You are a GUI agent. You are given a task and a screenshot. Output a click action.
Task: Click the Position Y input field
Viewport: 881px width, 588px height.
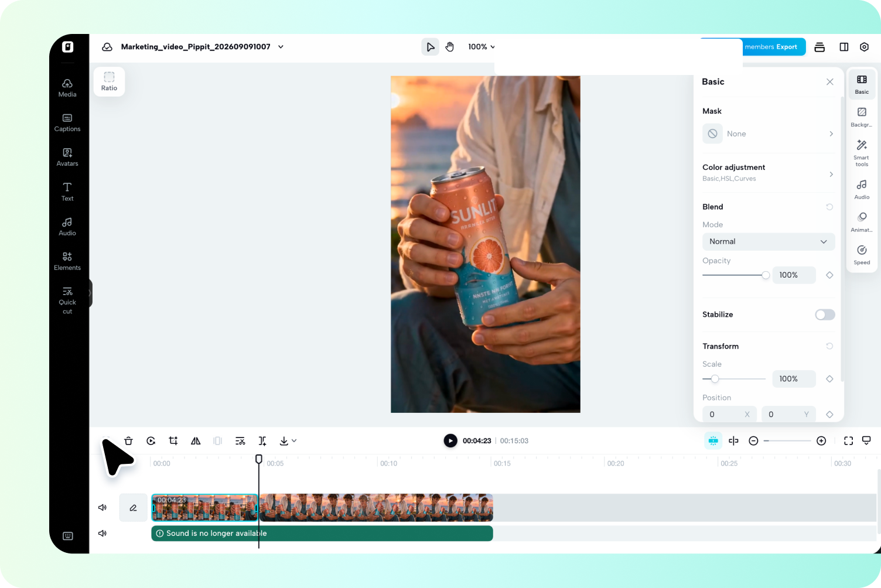click(788, 415)
